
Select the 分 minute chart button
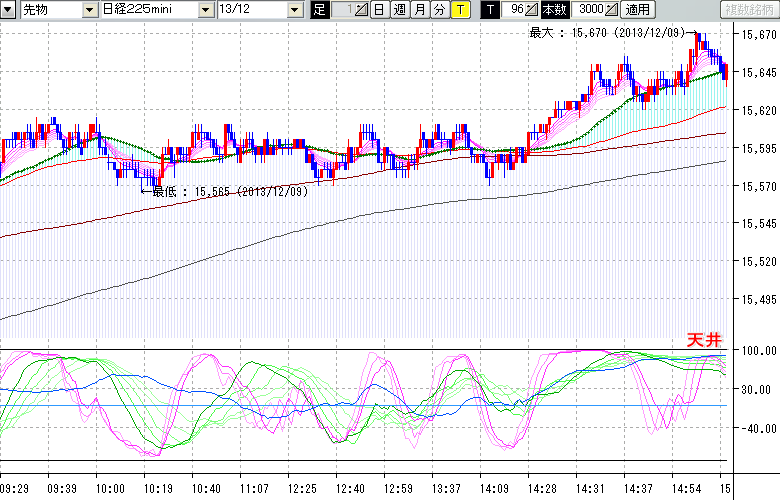click(438, 9)
